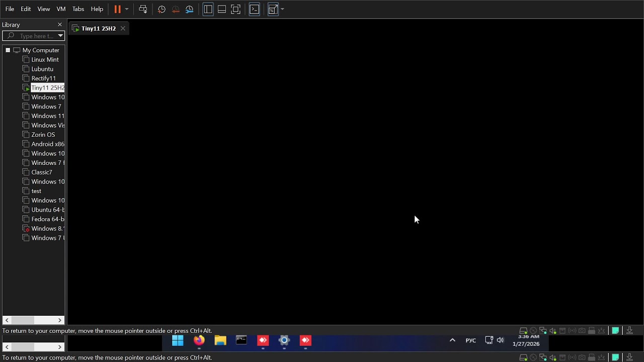Open the VM menu
This screenshot has width=644, height=362.
pos(61,9)
